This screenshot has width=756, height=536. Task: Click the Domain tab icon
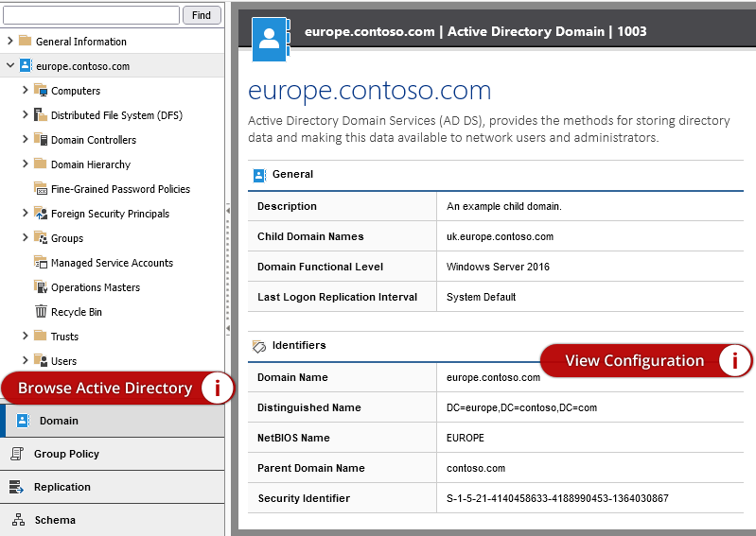23,421
